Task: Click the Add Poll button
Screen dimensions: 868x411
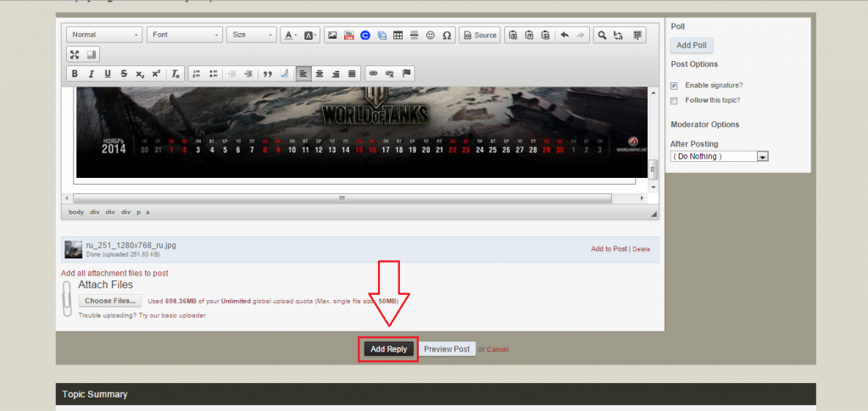Action: click(x=692, y=46)
